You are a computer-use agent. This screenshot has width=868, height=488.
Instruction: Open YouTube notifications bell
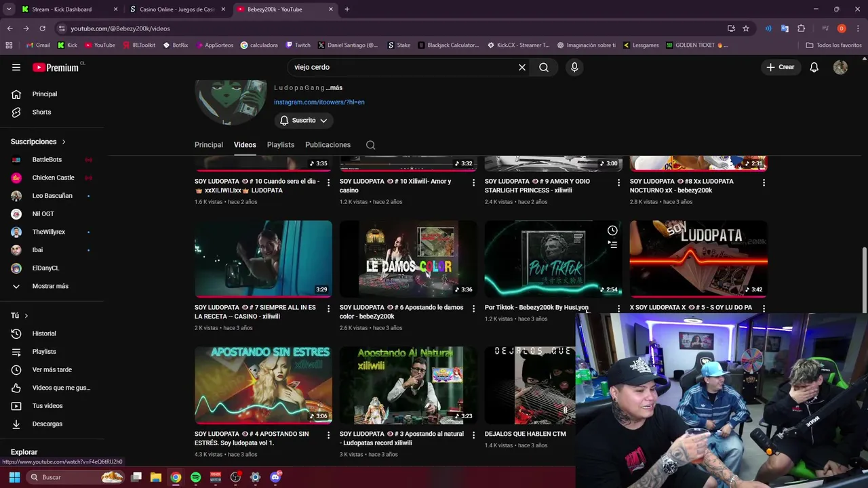(x=814, y=67)
